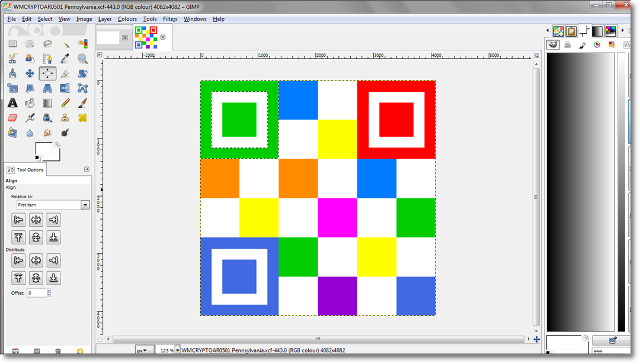The height and width of the screenshot is (364, 640).
Task: Select the Blur/Sharpen droplet tool
Action: coord(30,133)
